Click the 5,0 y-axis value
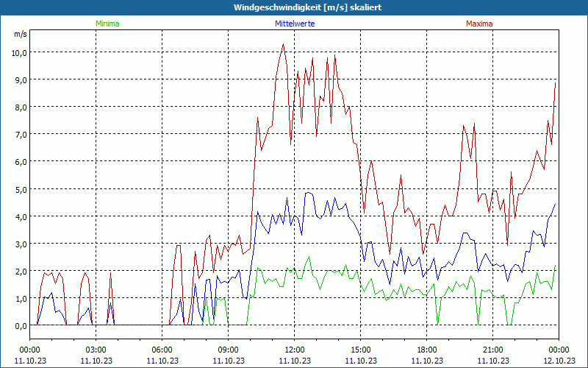The width and height of the screenshot is (588, 368). tap(21, 189)
